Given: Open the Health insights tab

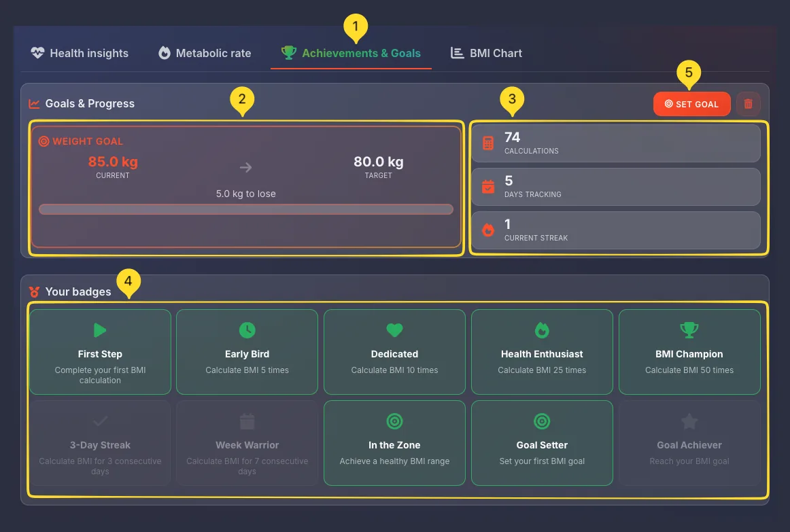Looking at the screenshot, I should click(80, 53).
